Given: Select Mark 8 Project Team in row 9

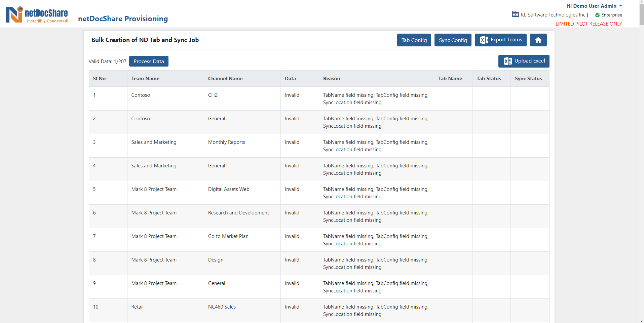Looking at the screenshot, I should (165, 287).
